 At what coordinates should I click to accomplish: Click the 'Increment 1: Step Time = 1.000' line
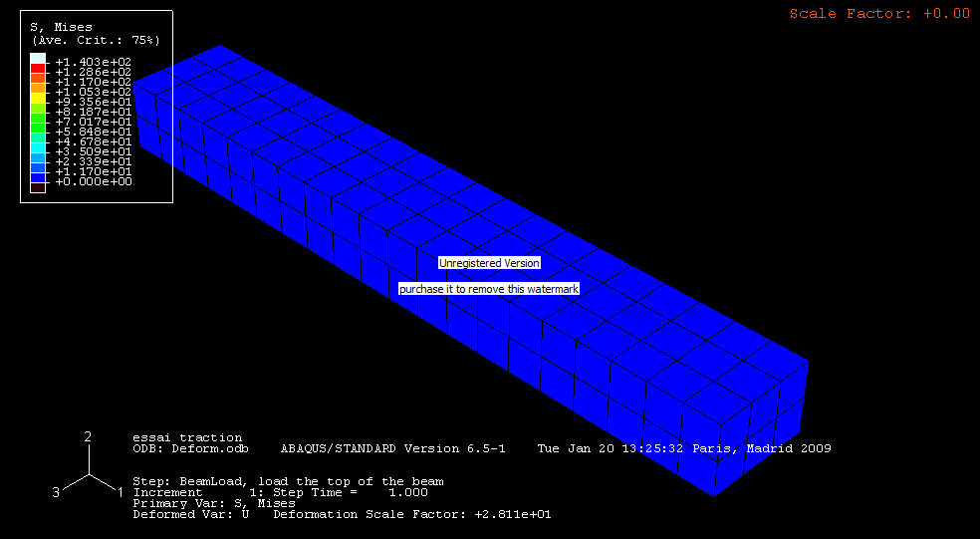(280, 493)
